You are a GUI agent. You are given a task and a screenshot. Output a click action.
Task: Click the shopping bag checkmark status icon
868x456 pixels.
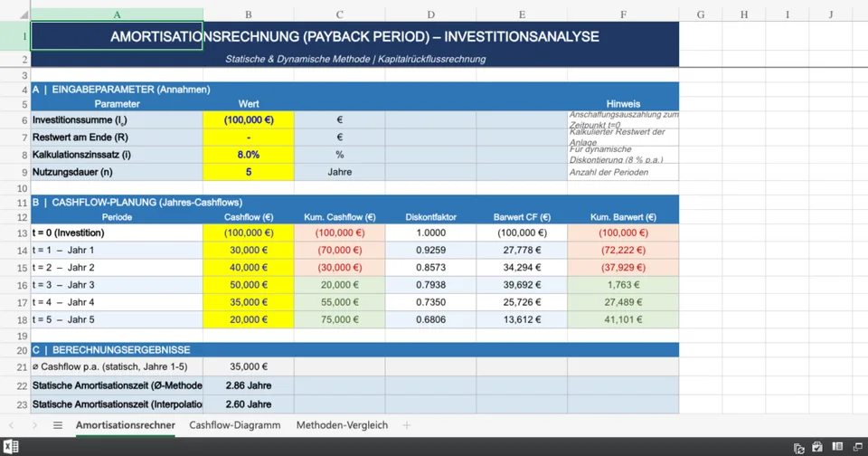(817, 447)
